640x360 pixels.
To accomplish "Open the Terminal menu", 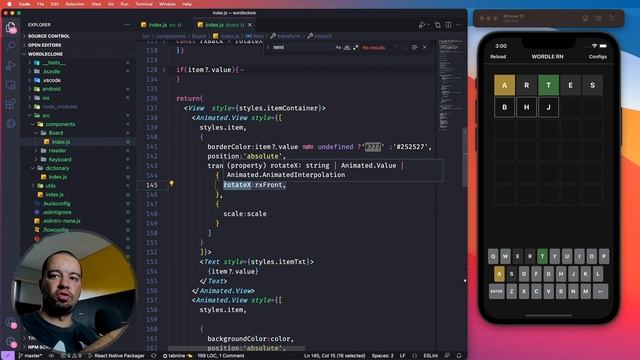I will click(144, 4).
